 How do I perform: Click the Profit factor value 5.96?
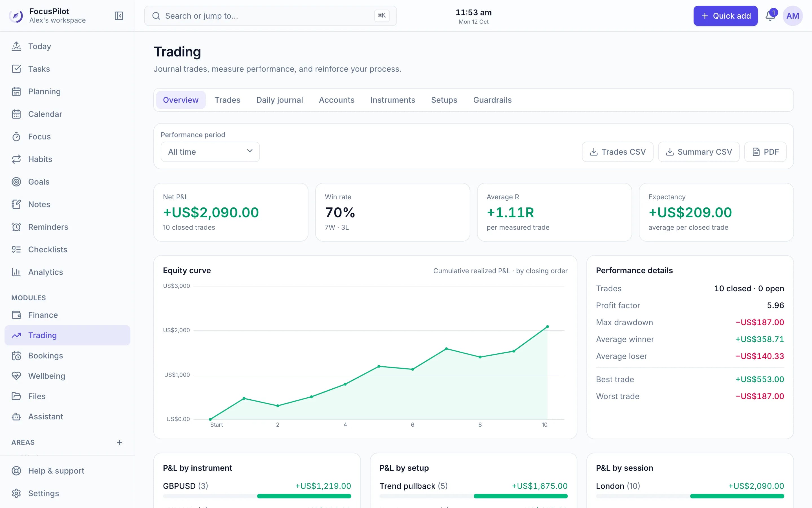tap(775, 305)
